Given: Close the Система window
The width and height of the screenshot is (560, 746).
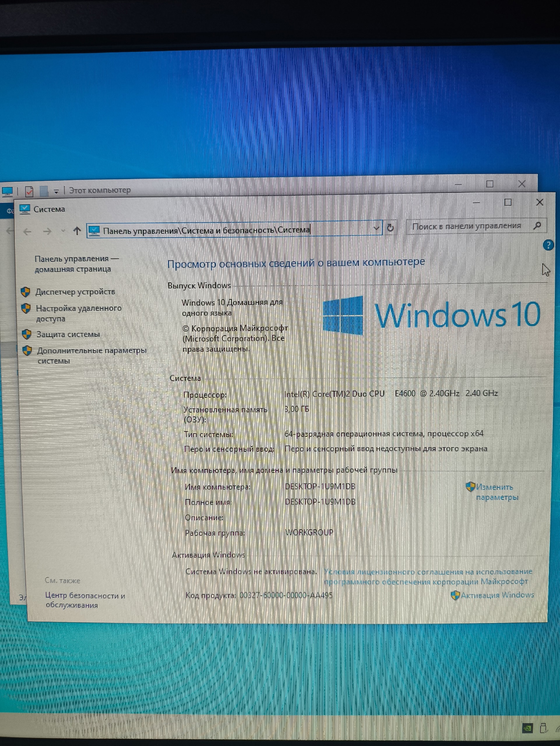Looking at the screenshot, I should (539, 202).
